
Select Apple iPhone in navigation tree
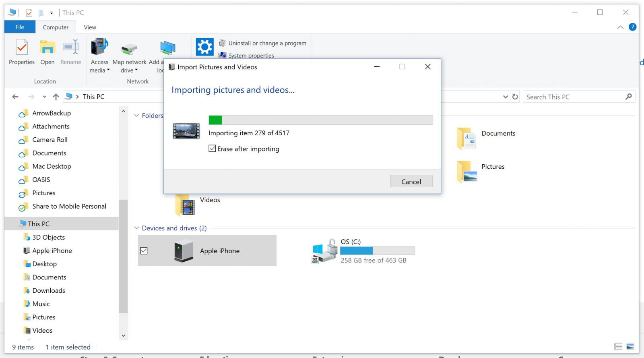[52, 250]
